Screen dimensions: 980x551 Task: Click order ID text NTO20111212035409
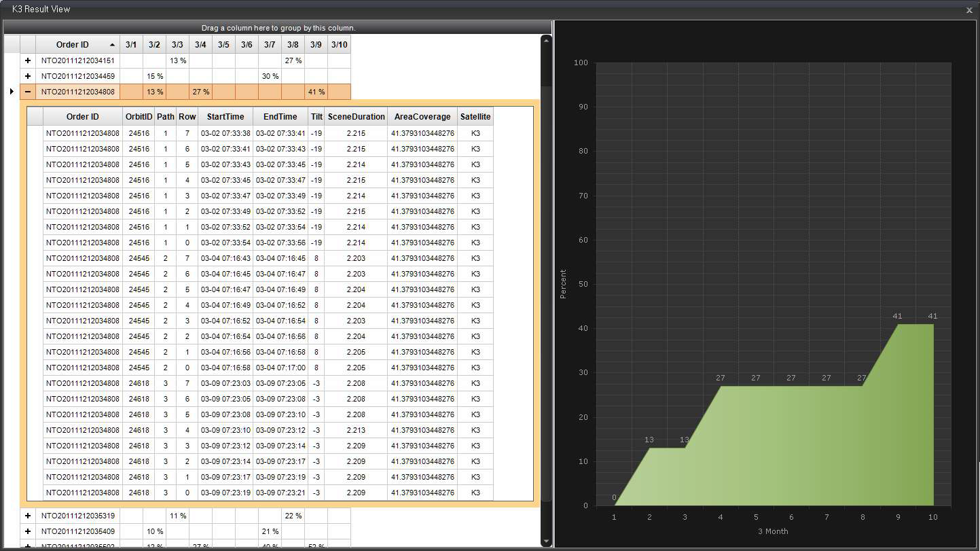(x=78, y=531)
